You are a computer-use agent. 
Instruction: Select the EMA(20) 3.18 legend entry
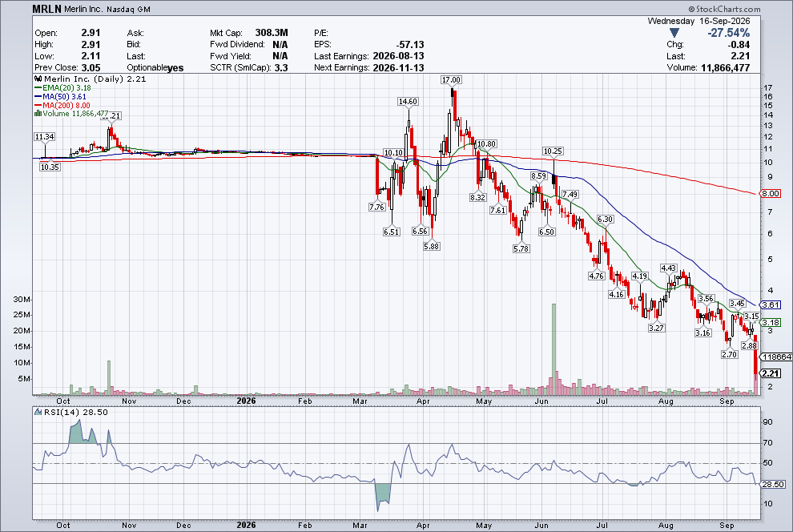pyautogui.click(x=62, y=87)
